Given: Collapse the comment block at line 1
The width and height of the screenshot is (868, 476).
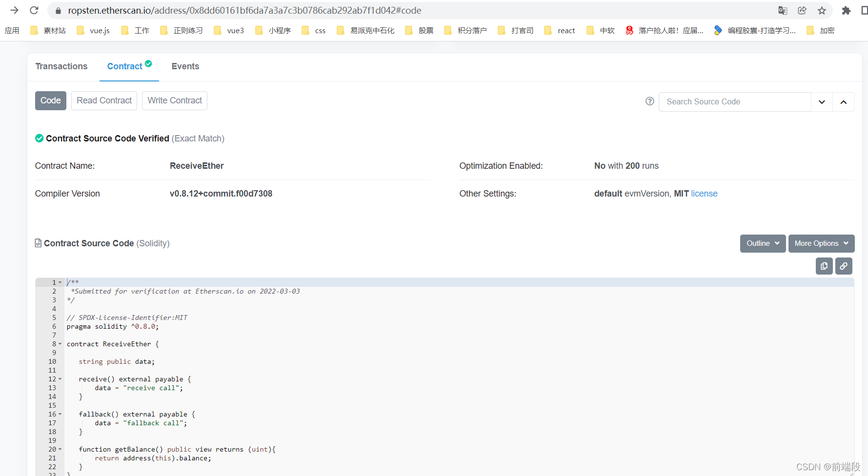Looking at the screenshot, I should pos(60,282).
